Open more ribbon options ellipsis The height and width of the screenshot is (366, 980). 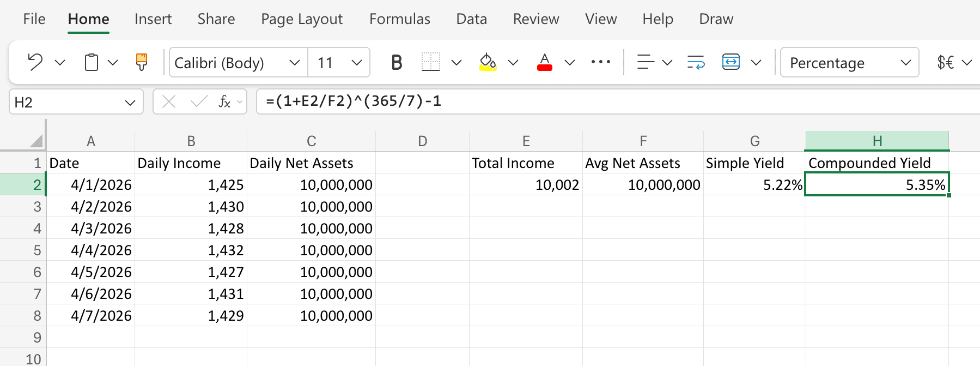(601, 62)
